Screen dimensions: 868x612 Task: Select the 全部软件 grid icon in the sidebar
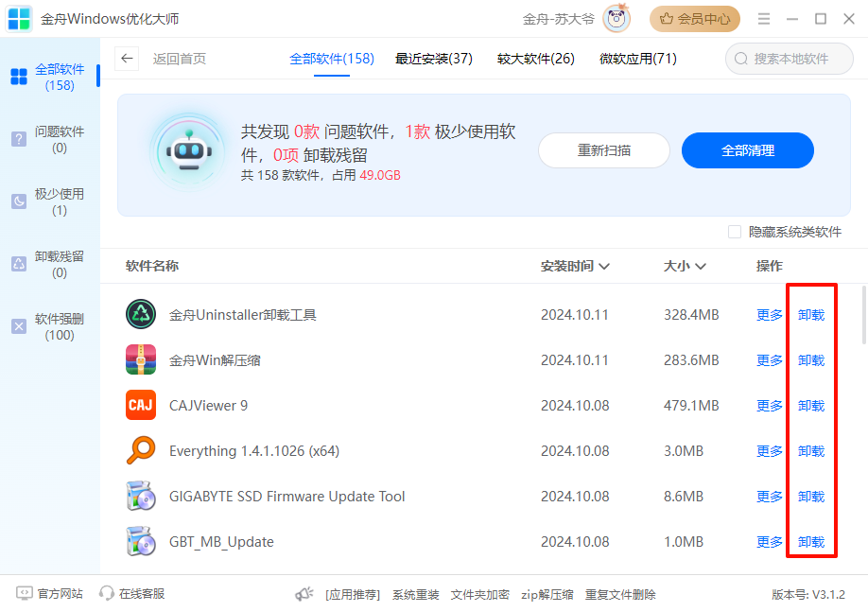tap(19, 77)
